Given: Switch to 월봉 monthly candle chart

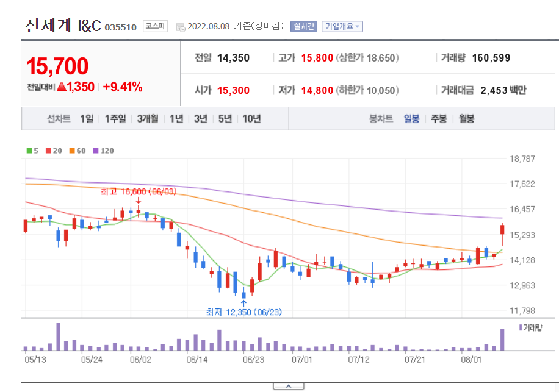Looking at the screenshot, I should coord(466,118).
